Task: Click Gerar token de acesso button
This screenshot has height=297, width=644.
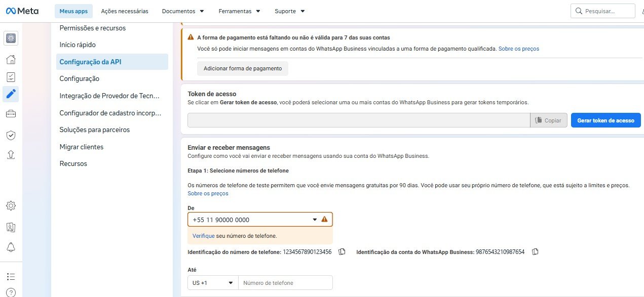Action: [605, 120]
